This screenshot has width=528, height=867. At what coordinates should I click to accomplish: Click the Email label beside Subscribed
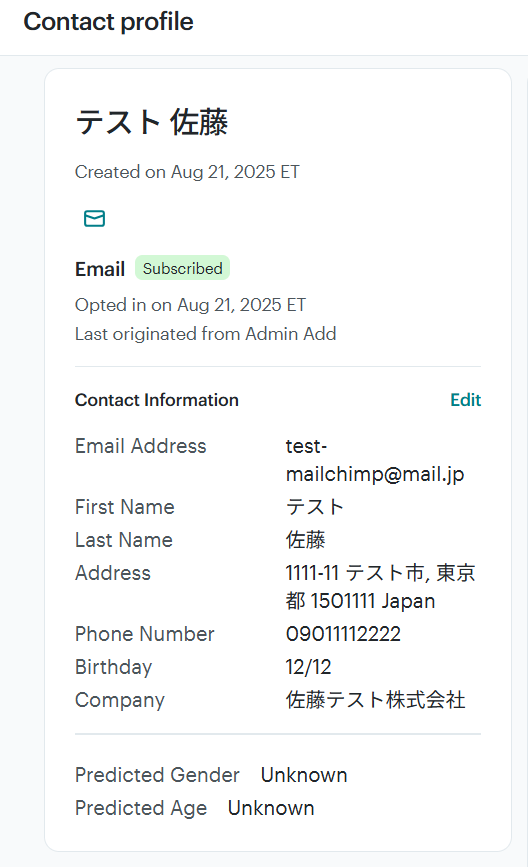tap(100, 269)
